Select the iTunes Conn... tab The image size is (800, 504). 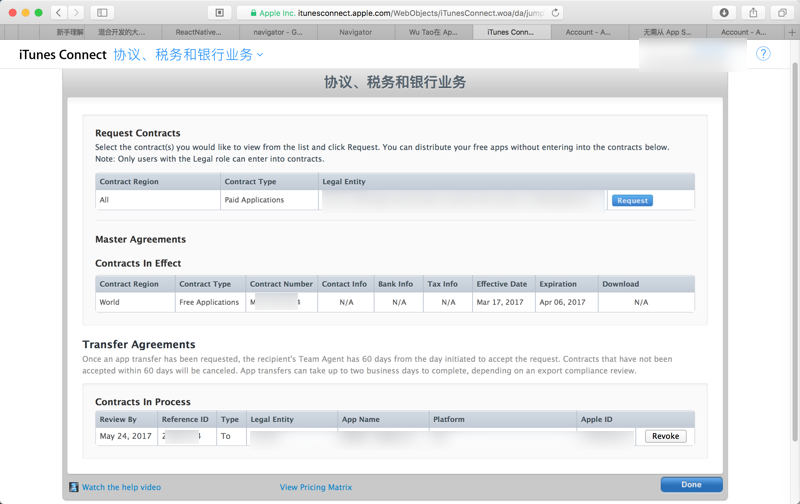pos(512,32)
